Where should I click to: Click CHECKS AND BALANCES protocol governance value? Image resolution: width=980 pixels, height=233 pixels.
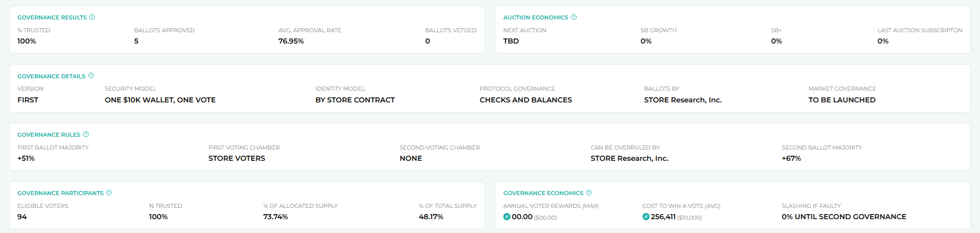point(526,100)
